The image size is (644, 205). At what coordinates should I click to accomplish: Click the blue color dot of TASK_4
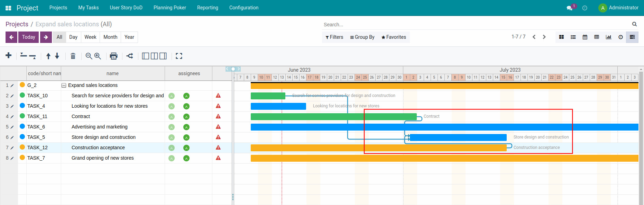(22, 106)
